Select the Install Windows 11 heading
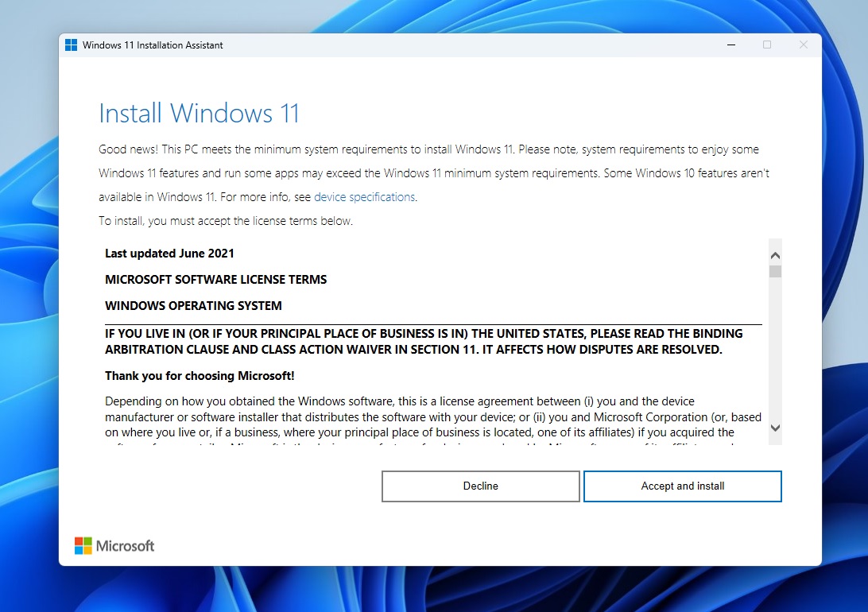Image resolution: width=868 pixels, height=612 pixels. pyautogui.click(x=199, y=114)
